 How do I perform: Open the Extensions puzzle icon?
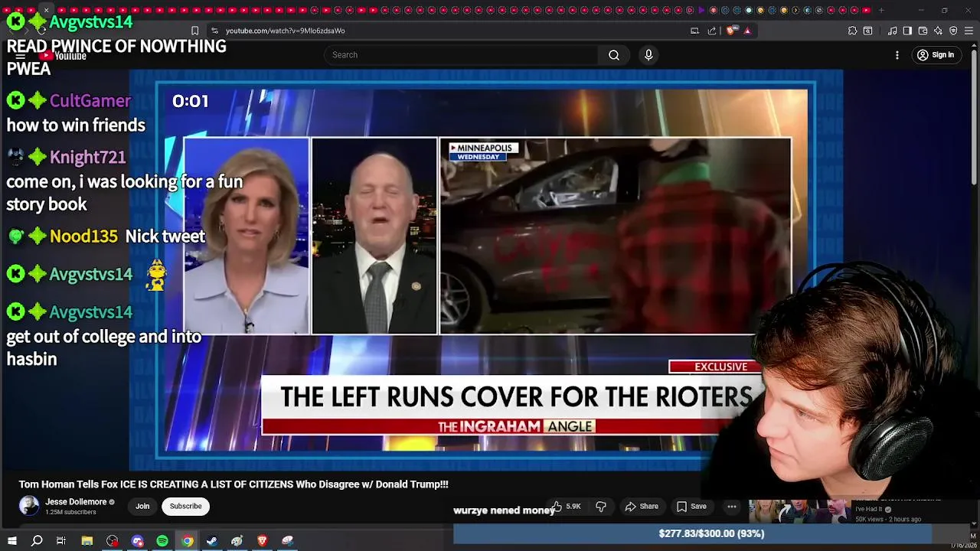pyautogui.click(x=852, y=31)
